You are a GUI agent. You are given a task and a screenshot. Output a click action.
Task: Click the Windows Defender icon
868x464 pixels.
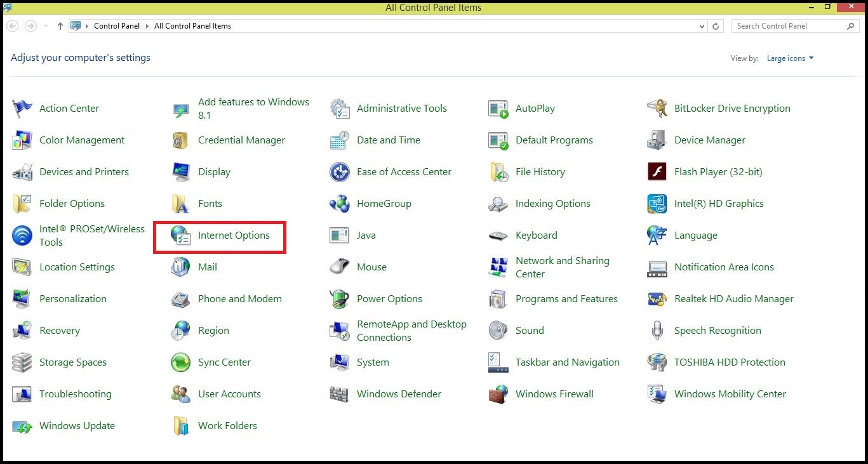coord(340,394)
